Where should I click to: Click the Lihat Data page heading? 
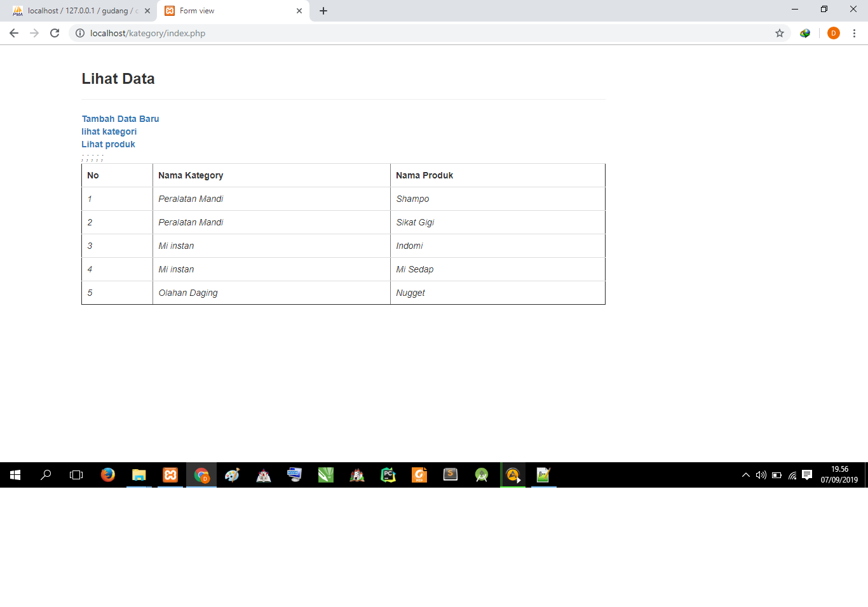[118, 79]
